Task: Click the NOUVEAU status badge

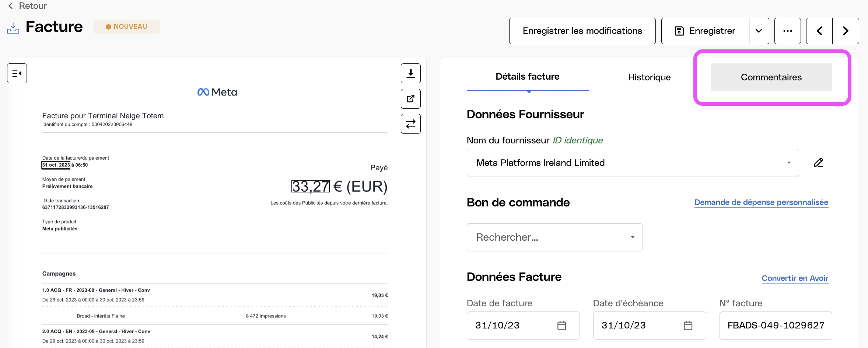Action: tap(127, 27)
